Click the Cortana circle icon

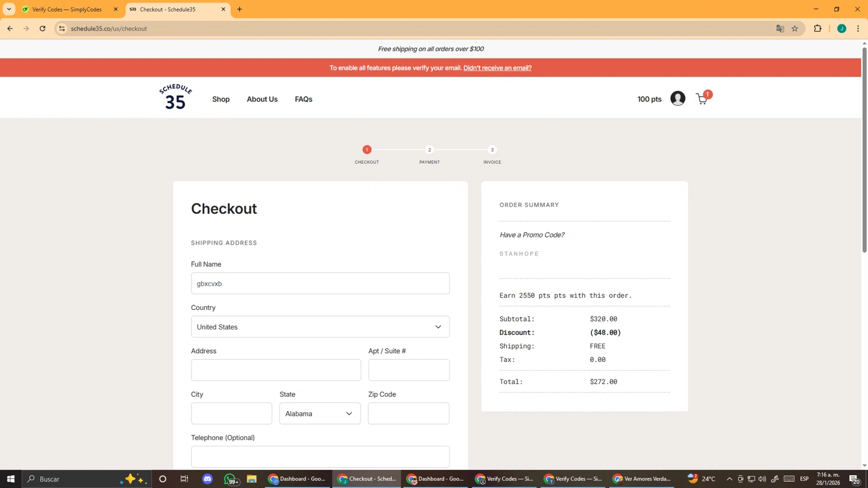(163, 479)
